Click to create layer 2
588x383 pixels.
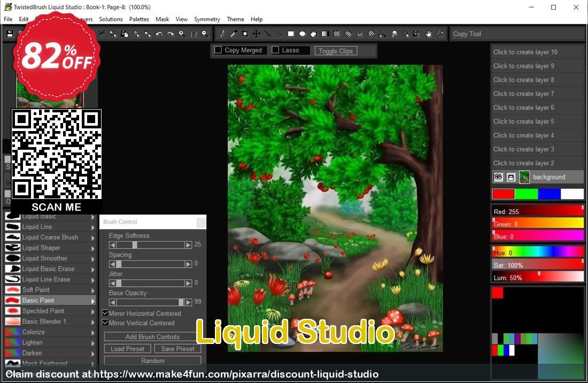tap(537, 163)
